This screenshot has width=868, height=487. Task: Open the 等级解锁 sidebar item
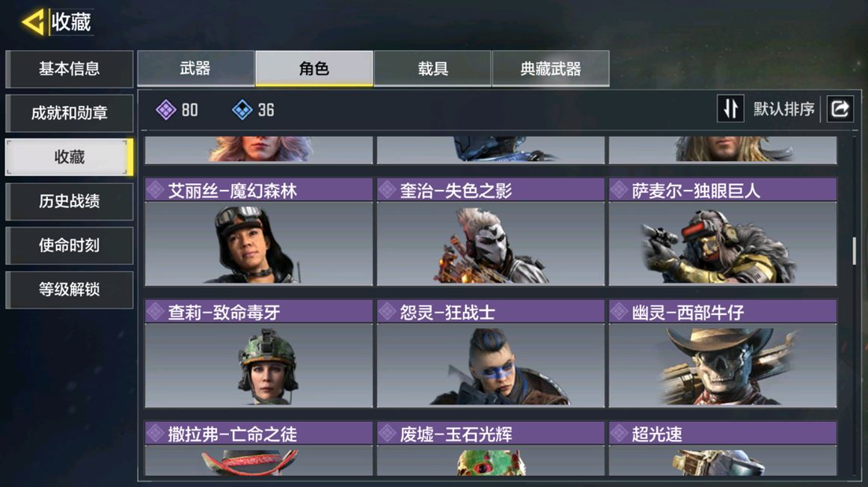click(x=69, y=290)
